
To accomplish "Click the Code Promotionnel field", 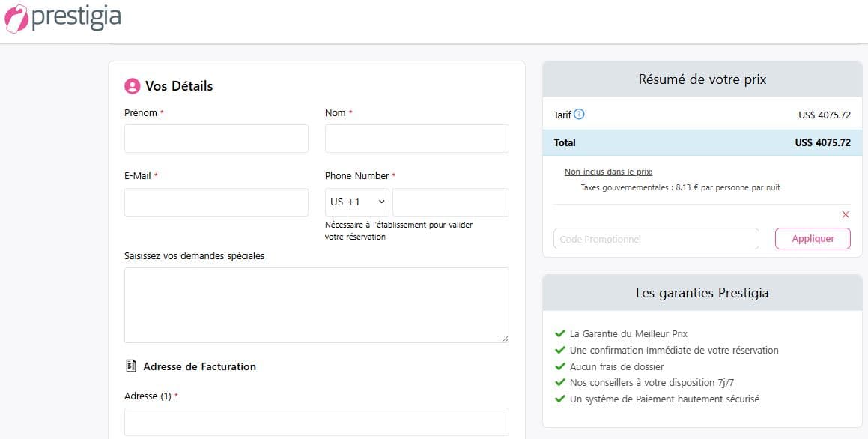I will (x=655, y=239).
